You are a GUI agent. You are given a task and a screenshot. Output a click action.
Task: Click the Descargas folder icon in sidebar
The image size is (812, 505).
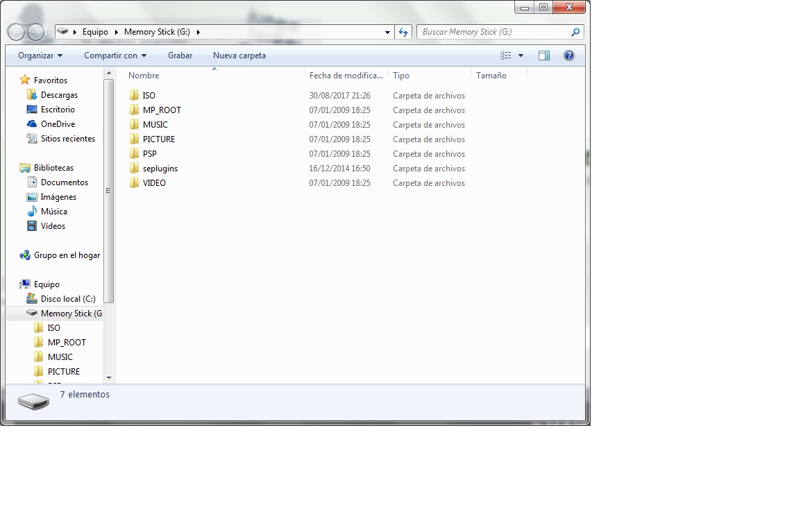click(32, 94)
